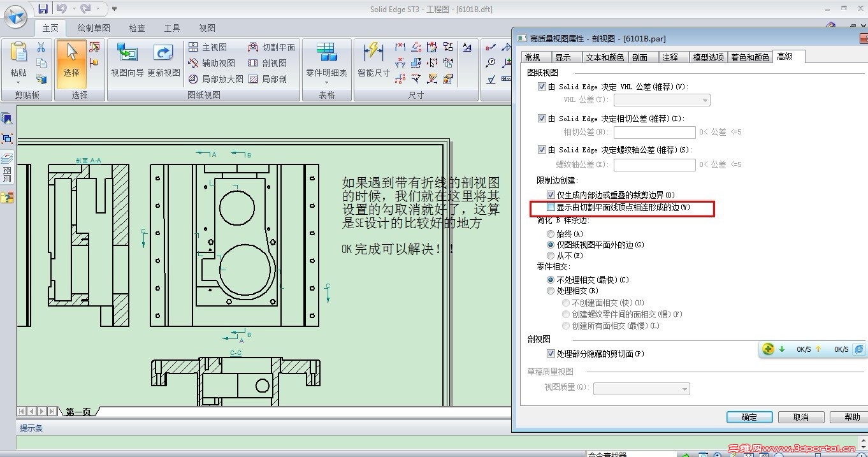The width and height of the screenshot is (868, 457).
Task: Choose the Principal View (主视图) tool
Action: [x=208, y=47]
